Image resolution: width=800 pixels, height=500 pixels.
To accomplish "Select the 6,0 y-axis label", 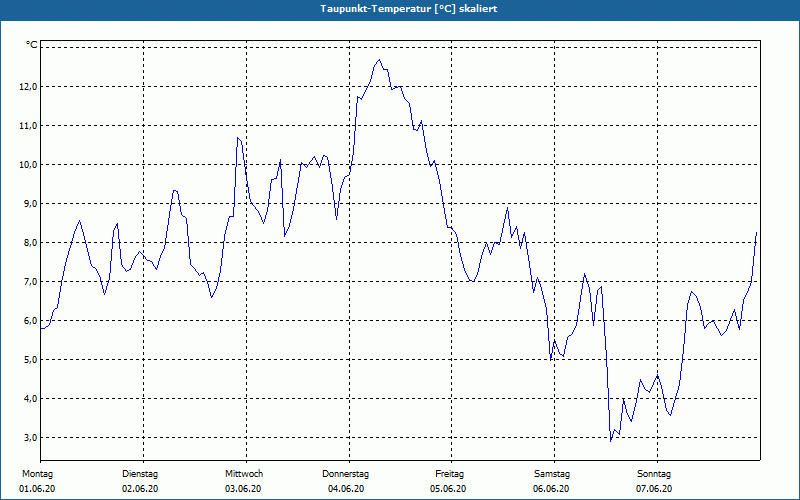I will click(x=31, y=321).
